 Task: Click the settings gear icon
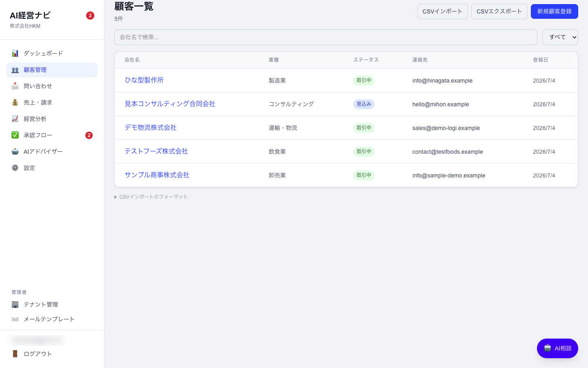point(15,168)
